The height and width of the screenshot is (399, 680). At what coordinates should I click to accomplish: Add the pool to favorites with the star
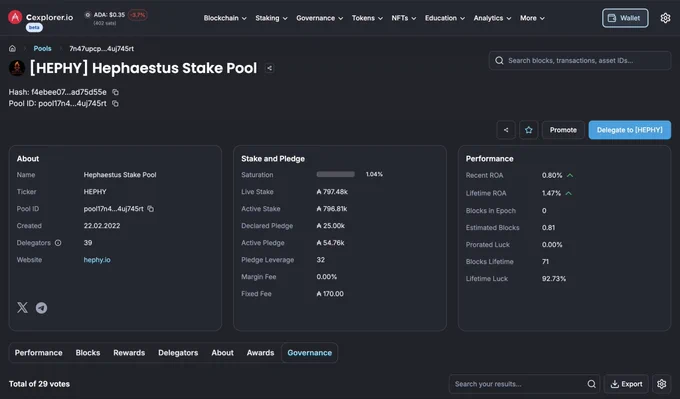(x=529, y=130)
